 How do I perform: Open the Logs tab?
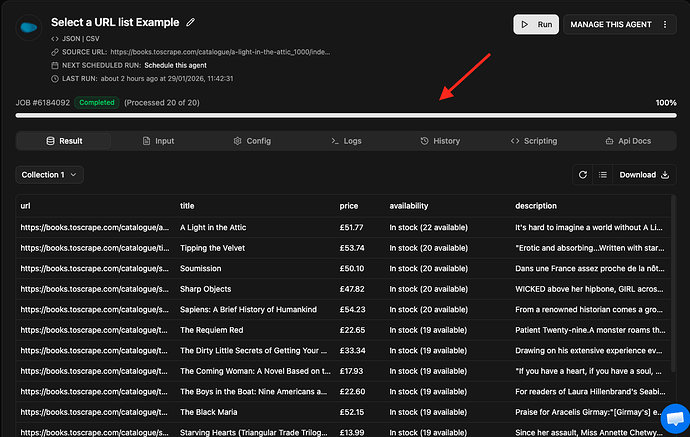tap(346, 141)
